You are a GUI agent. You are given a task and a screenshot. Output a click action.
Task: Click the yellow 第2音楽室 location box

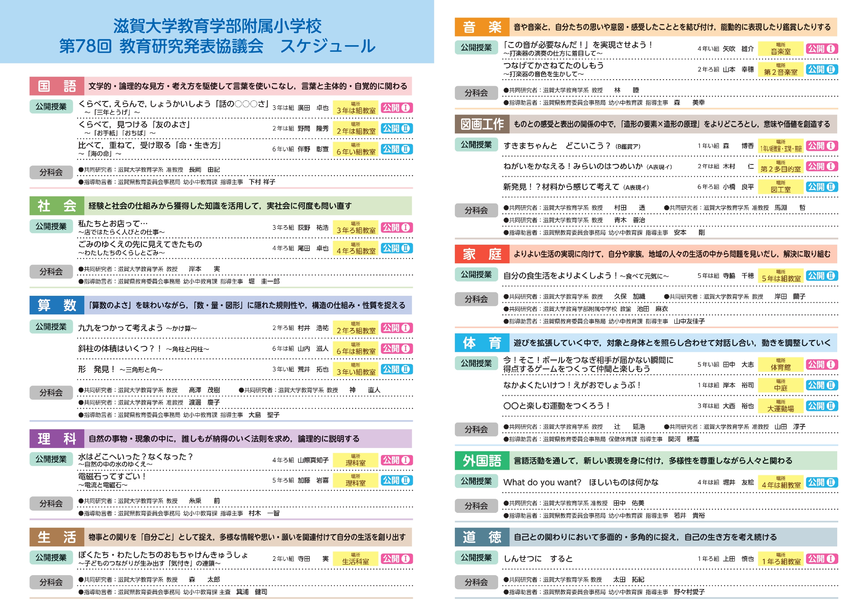coord(781,70)
